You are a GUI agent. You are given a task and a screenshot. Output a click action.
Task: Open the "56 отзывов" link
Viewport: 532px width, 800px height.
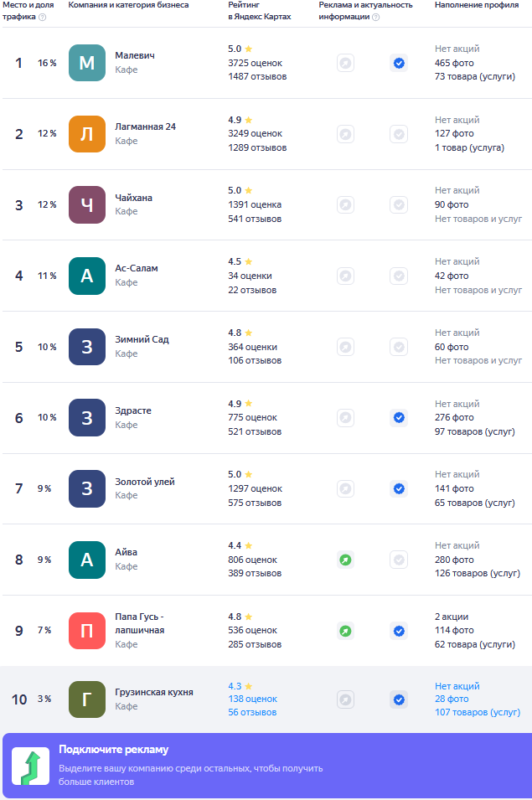(x=252, y=712)
